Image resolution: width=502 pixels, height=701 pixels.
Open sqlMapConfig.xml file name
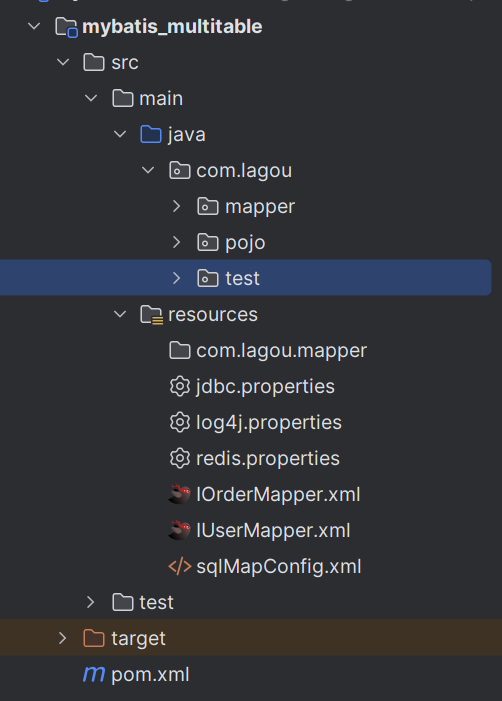pos(279,567)
